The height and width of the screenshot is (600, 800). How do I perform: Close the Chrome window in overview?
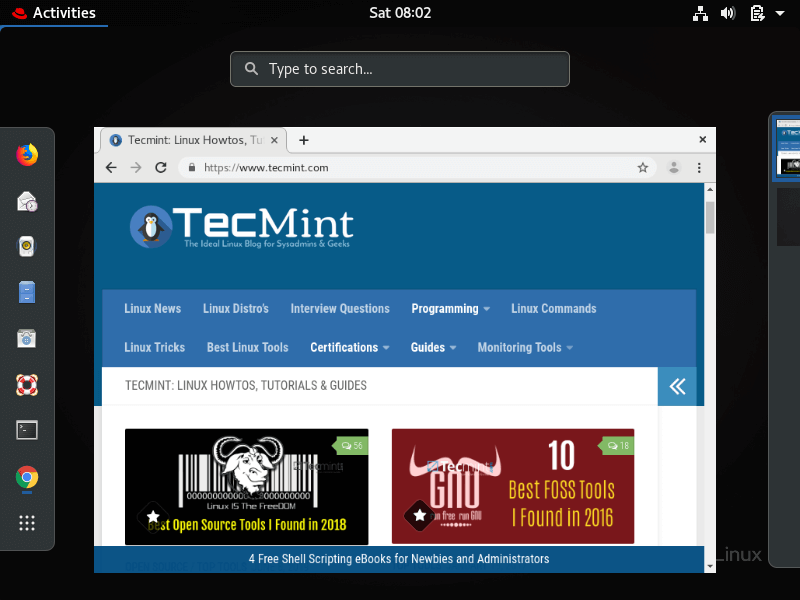(703, 139)
